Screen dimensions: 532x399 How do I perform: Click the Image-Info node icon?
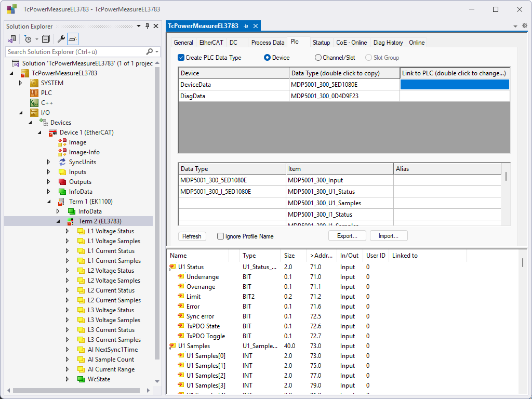pos(62,152)
